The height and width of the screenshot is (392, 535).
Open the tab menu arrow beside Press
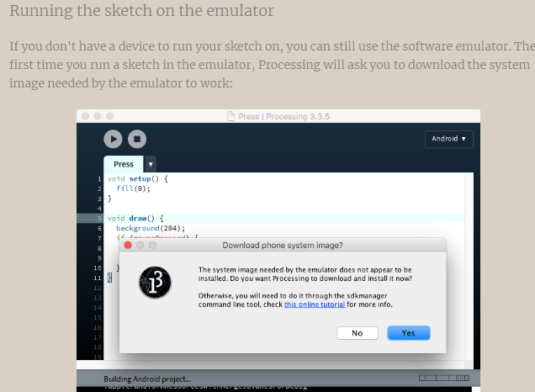[151, 164]
